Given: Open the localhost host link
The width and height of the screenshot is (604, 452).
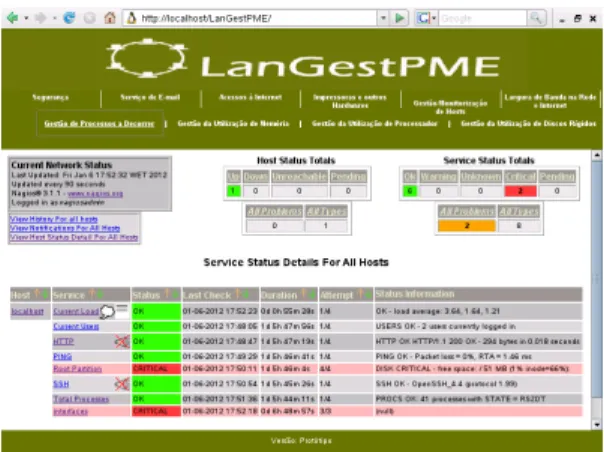Looking at the screenshot, I should click(x=27, y=311).
